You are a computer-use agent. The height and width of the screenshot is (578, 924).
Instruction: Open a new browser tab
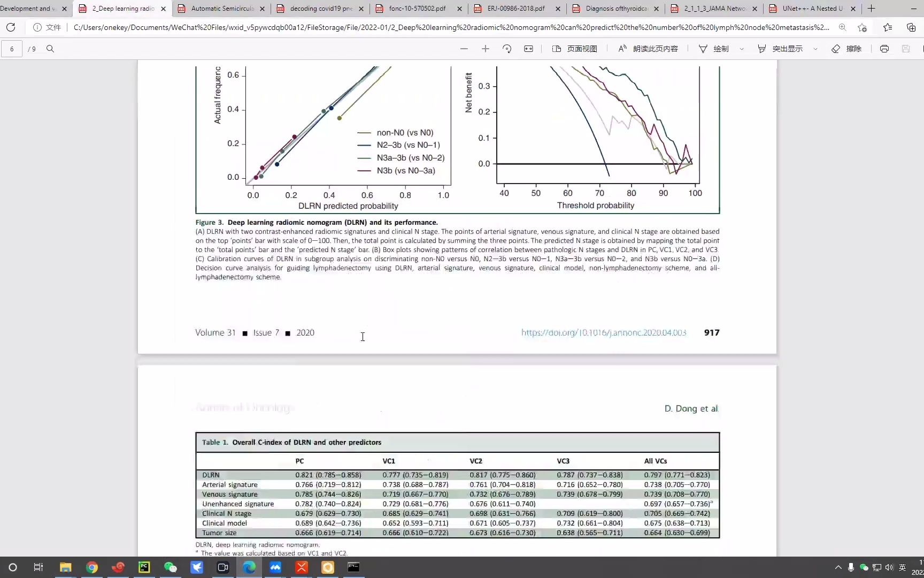coord(871,9)
